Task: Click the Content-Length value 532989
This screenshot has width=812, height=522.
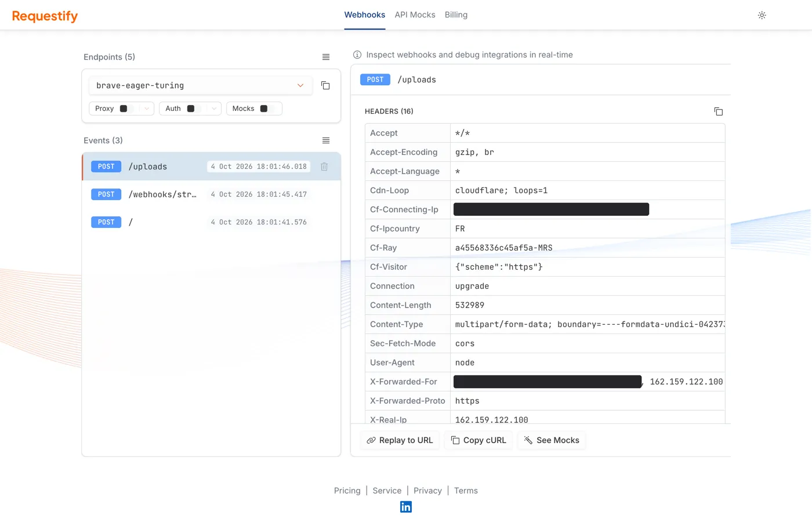Action: coord(470,305)
